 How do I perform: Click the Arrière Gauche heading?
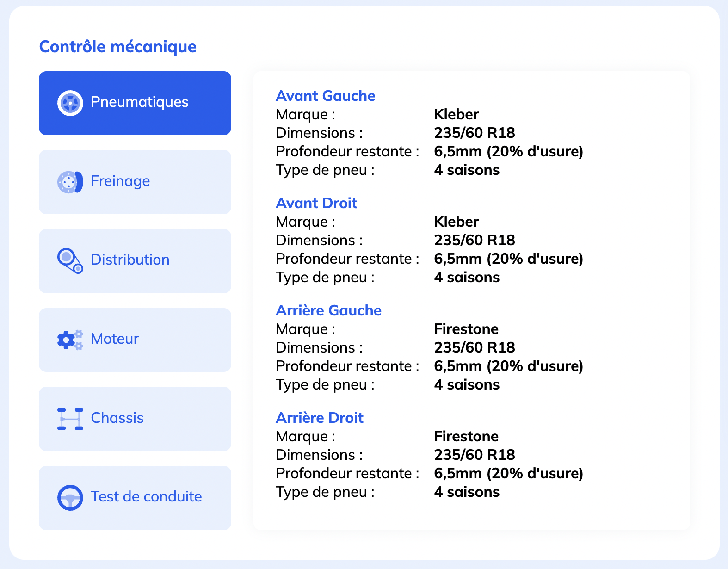pyautogui.click(x=329, y=310)
